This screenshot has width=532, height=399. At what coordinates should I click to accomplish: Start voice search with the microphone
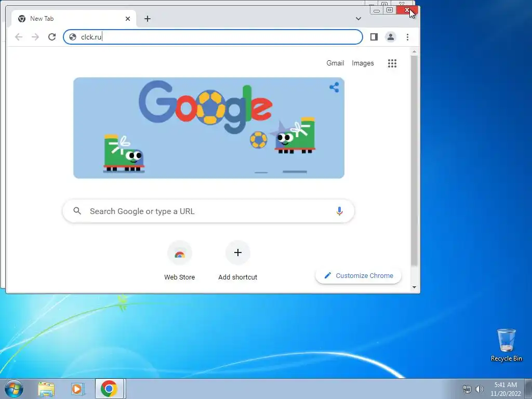click(x=339, y=211)
